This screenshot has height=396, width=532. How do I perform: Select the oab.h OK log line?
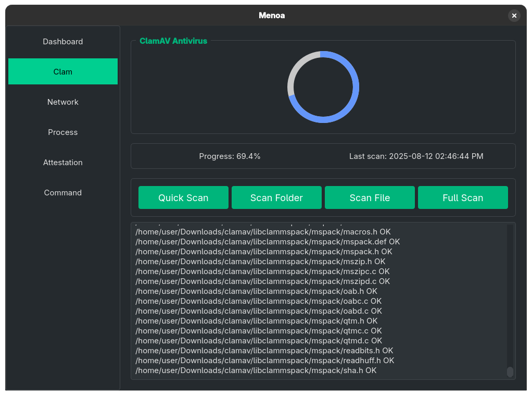tap(256, 291)
